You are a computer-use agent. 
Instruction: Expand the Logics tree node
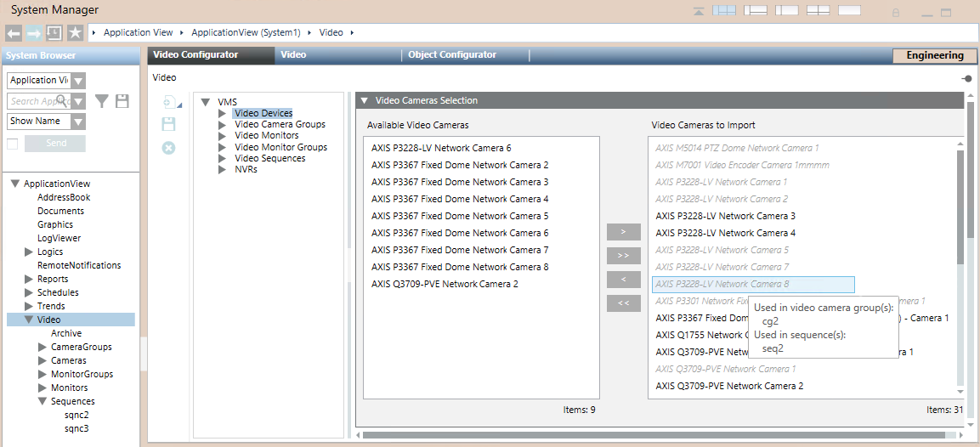click(x=28, y=252)
